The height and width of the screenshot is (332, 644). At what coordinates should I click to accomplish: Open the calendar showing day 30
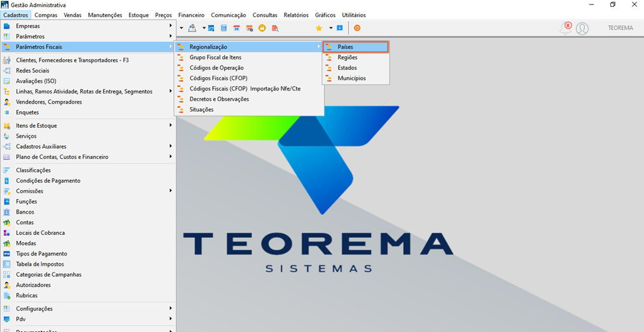(x=236, y=28)
